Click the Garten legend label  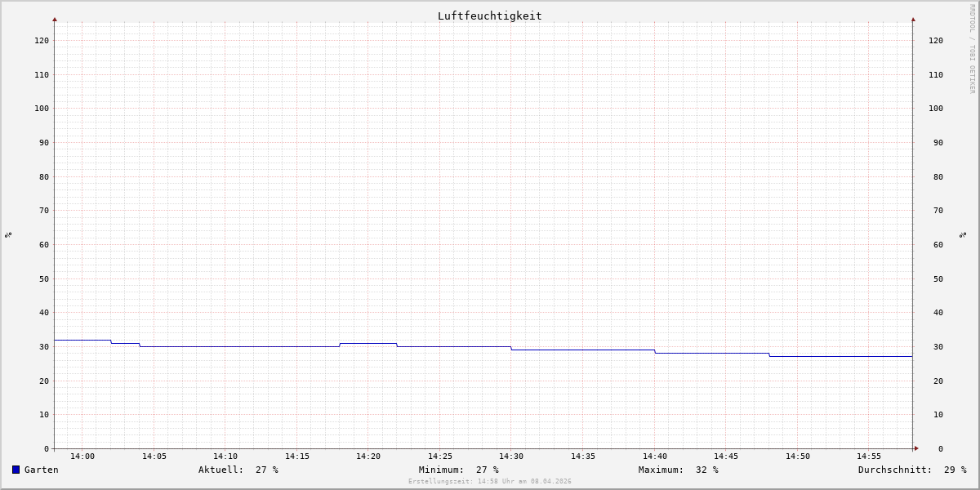[42, 470]
